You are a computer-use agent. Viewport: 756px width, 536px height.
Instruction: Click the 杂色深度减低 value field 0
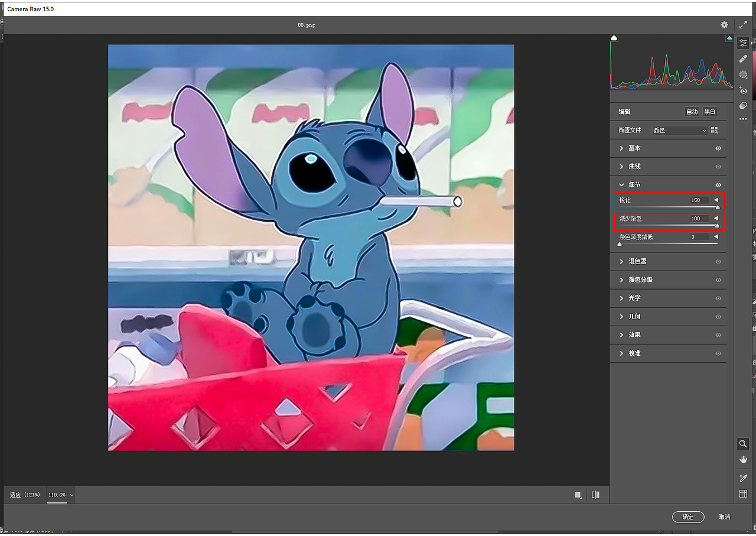coord(699,237)
